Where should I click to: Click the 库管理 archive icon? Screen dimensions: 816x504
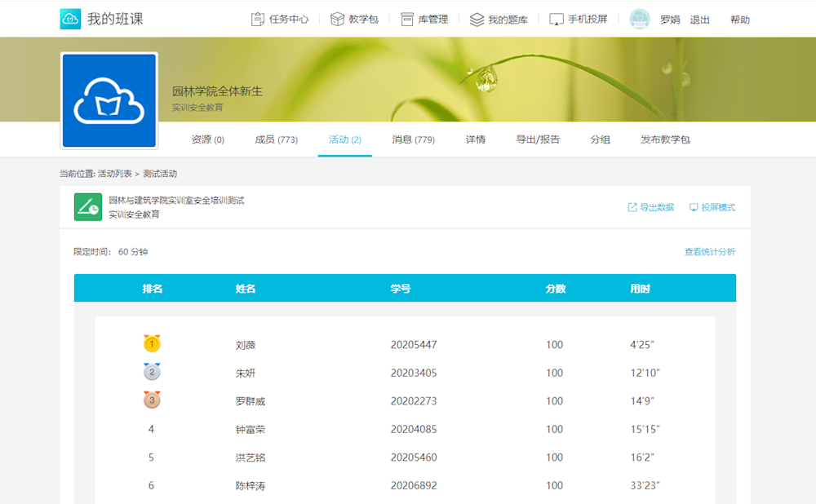coord(406,20)
